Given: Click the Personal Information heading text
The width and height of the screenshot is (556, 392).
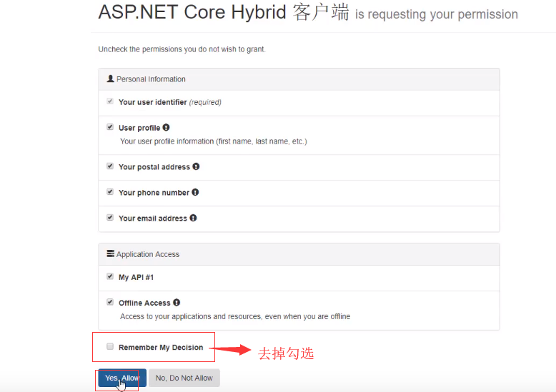Looking at the screenshot, I should pos(151,79).
